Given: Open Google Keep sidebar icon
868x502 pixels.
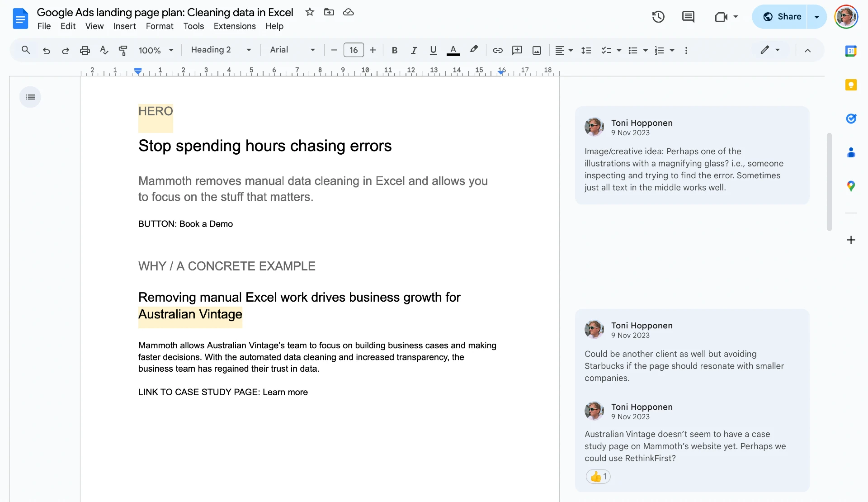Looking at the screenshot, I should click(x=851, y=85).
